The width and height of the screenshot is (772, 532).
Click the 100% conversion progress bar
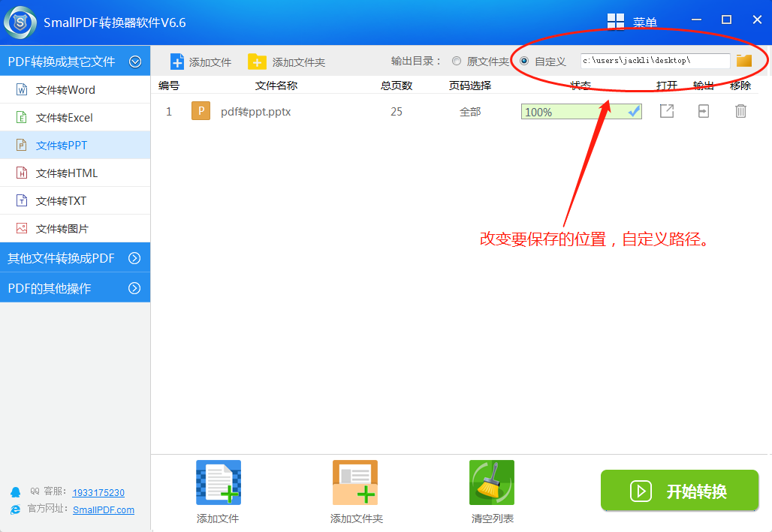coord(581,112)
